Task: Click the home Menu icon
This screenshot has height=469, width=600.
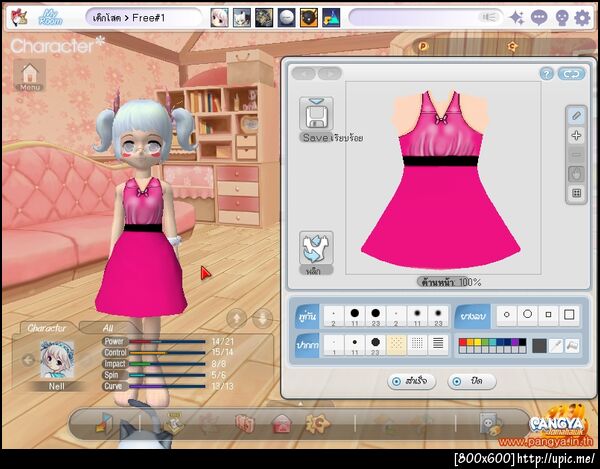Action: [30, 75]
